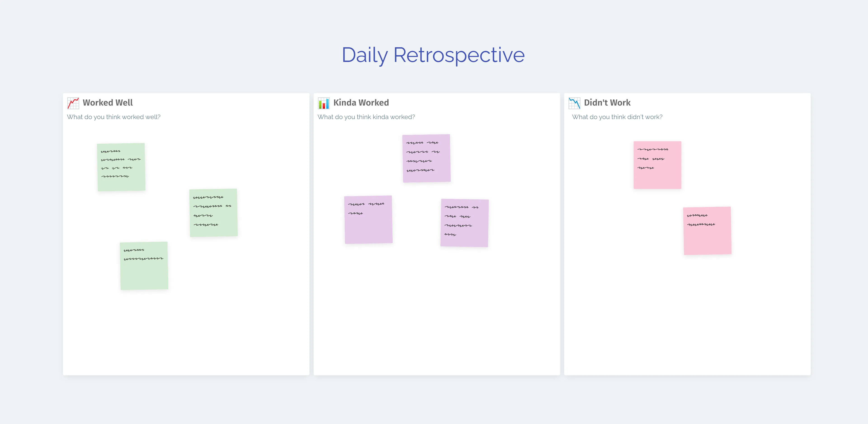
Task: Select the pink sticky note with two lines
Action: pos(707,231)
